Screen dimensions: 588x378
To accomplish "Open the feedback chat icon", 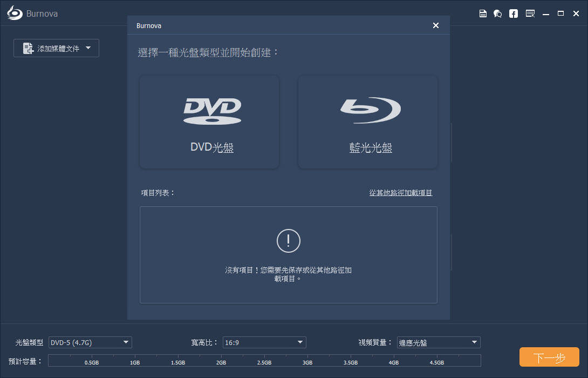I will (497, 13).
